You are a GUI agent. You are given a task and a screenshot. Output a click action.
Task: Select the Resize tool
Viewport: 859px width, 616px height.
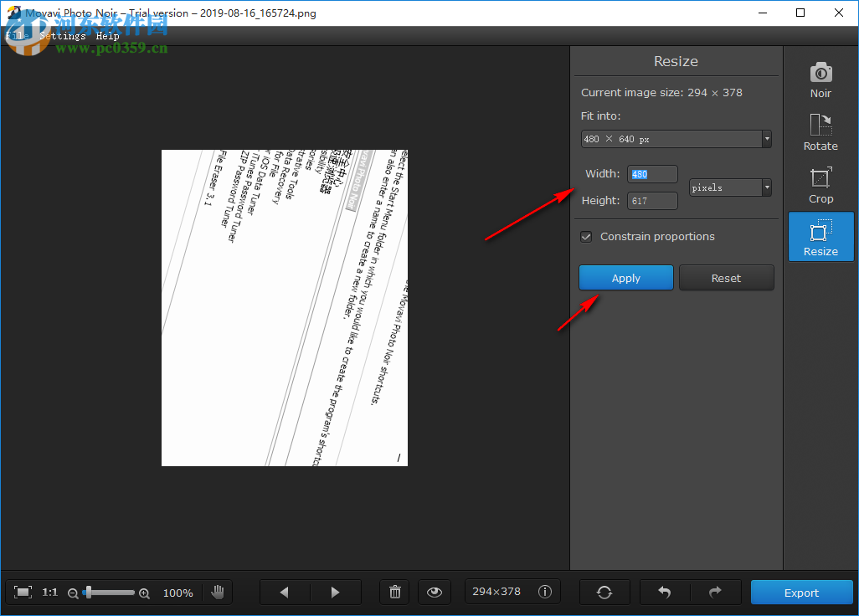pyautogui.click(x=820, y=236)
